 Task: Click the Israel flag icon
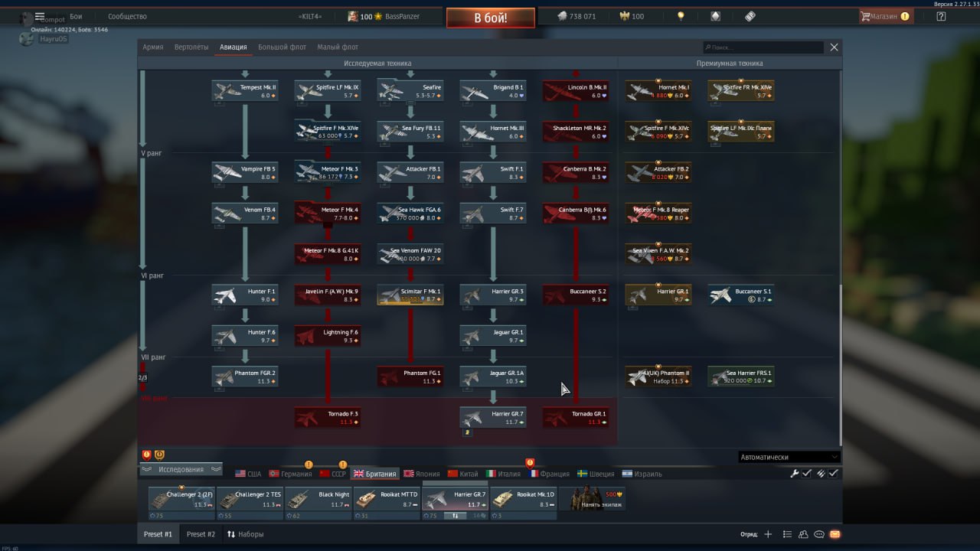627,474
